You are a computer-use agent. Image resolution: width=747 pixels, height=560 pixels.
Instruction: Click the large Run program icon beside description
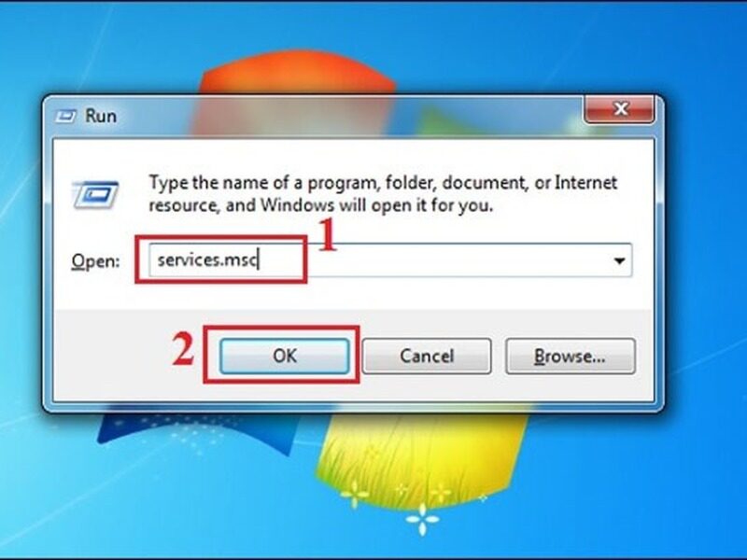(x=95, y=195)
